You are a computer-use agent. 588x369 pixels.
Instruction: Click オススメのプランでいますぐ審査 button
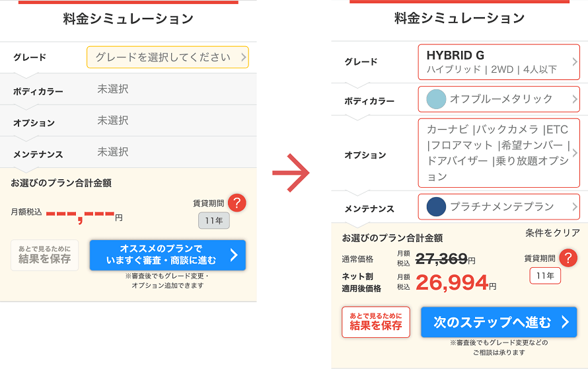(168, 255)
